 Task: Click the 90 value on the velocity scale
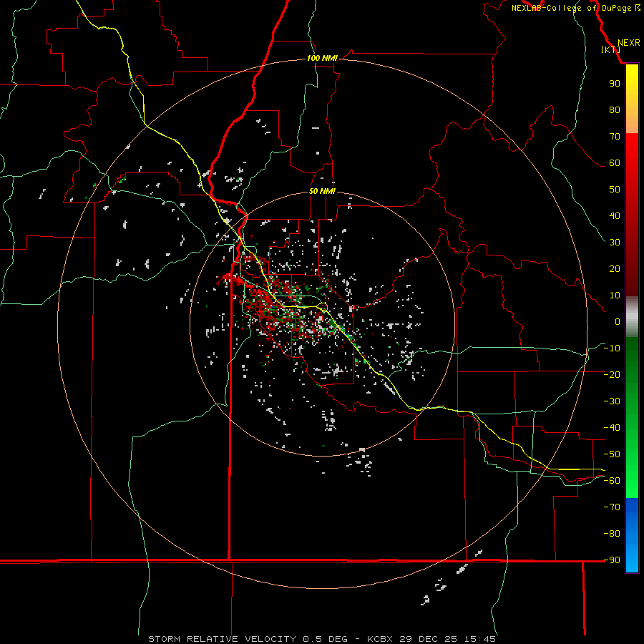click(615, 84)
